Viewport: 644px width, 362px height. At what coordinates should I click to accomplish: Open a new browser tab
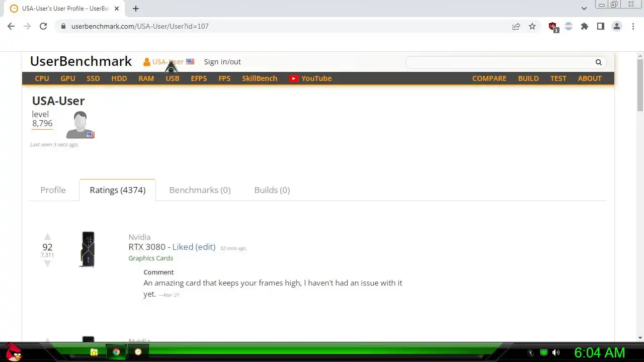click(136, 9)
